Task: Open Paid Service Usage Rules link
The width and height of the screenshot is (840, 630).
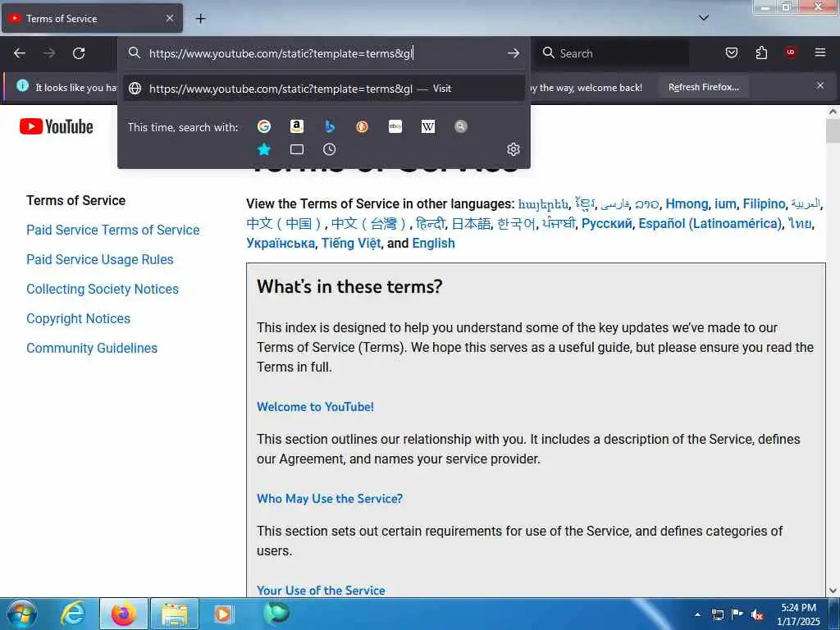Action: point(100,259)
